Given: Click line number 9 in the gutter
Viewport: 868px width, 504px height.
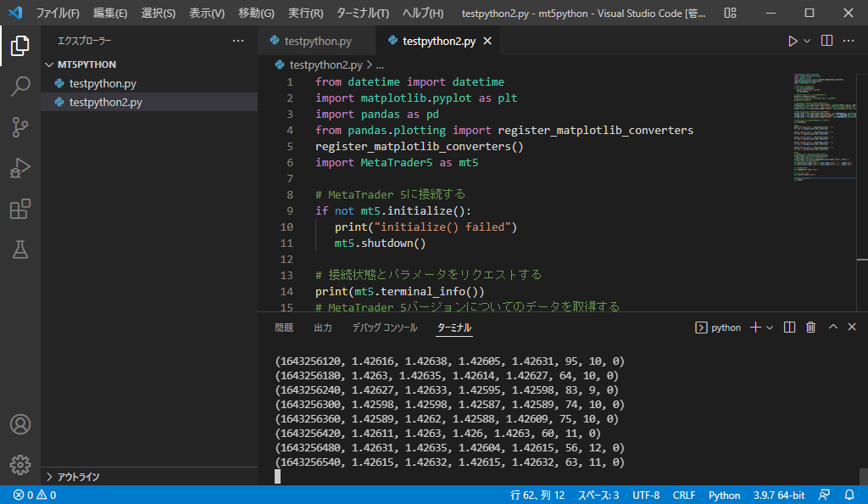Looking at the screenshot, I should coord(290,211).
